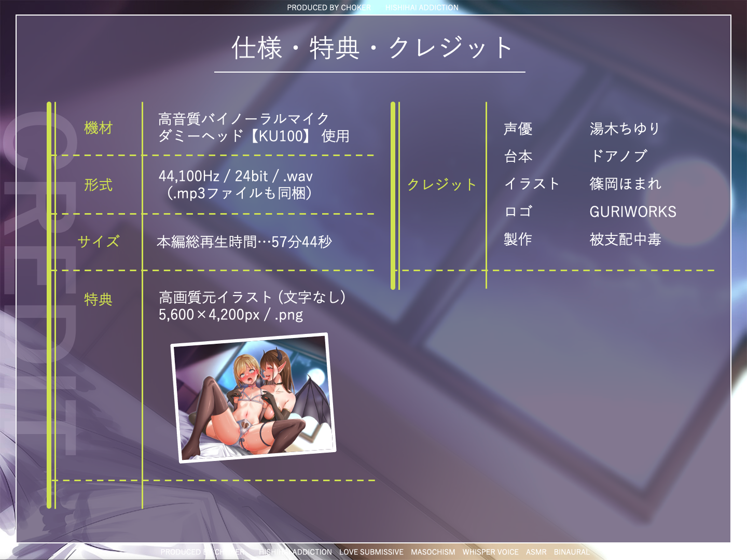Select the サイズ row label
The width and height of the screenshot is (747, 560).
coord(98,241)
